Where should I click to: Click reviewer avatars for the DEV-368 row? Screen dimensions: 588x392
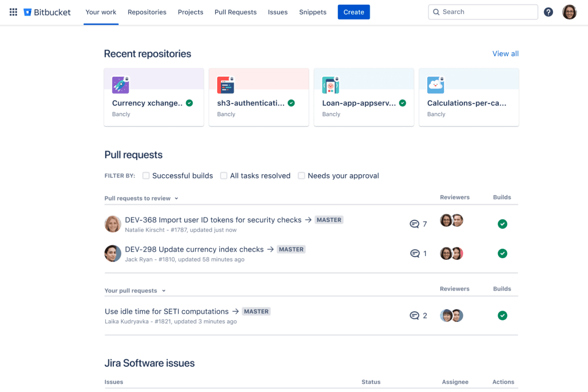click(452, 220)
